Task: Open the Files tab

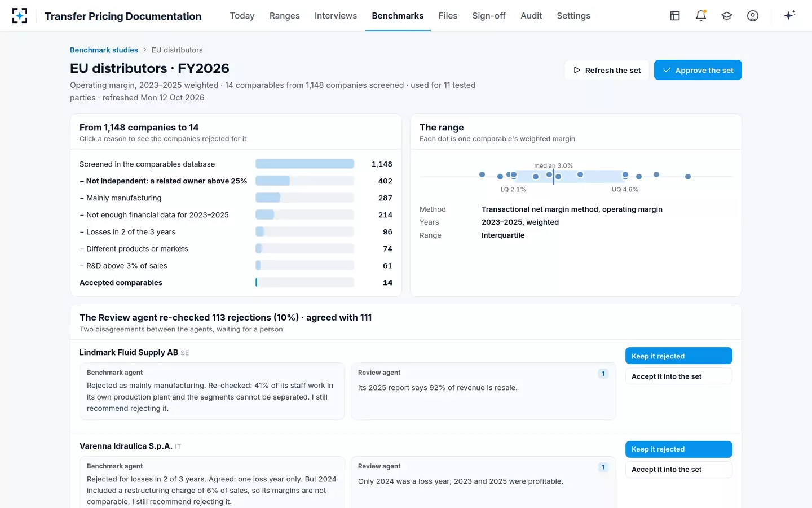Action: (448, 16)
